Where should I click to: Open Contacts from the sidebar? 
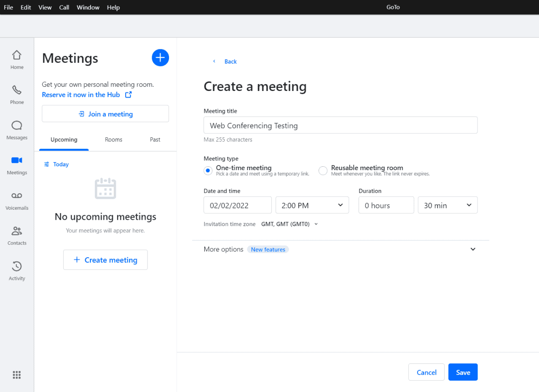pos(16,234)
